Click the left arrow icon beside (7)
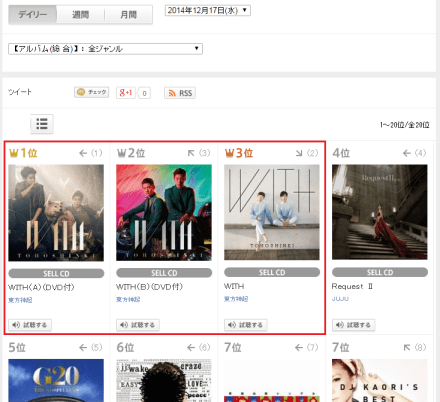The image size is (440, 402). [299, 348]
